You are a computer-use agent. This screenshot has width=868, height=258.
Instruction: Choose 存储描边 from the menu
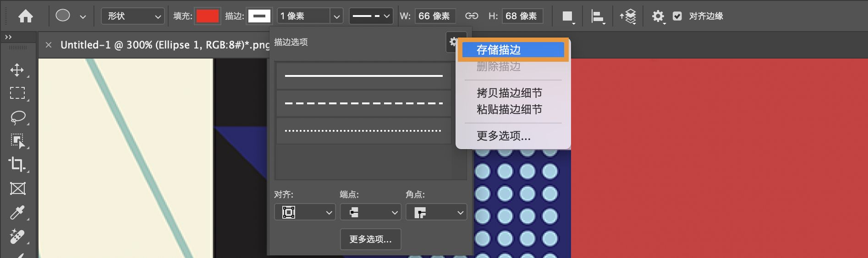click(513, 50)
